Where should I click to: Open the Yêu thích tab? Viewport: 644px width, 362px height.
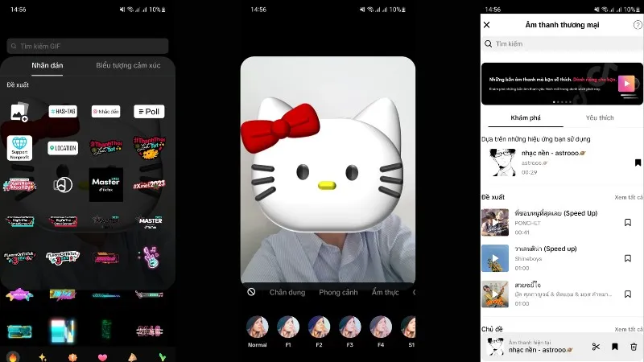point(600,117)
